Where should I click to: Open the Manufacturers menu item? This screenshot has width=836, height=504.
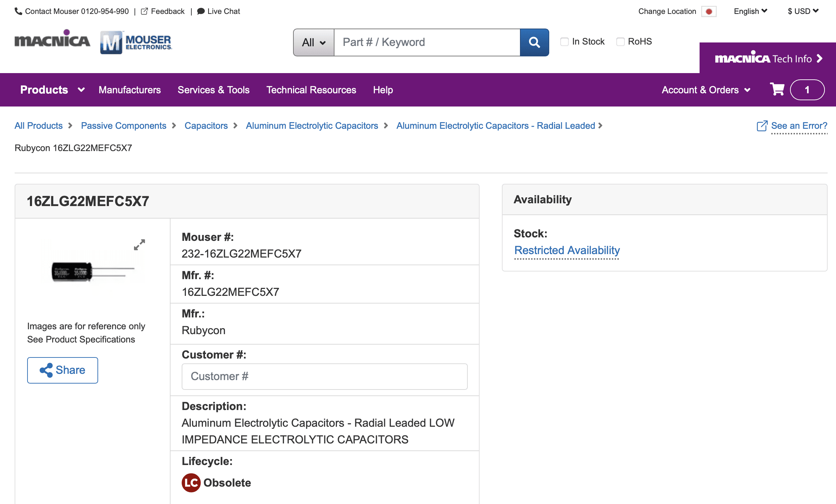(x=129, y=90)
